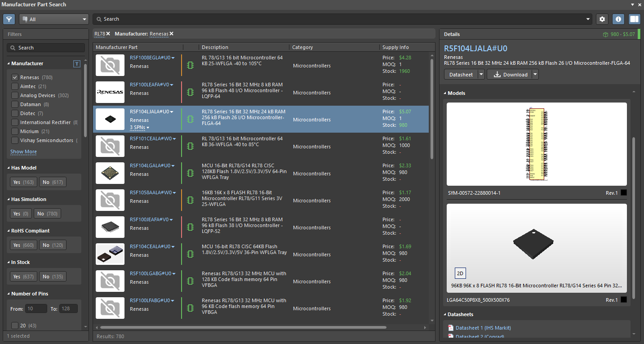Click component icon for R5F100LFABG#U0 row
Screen dimensions: 644x344
(190, 308)
